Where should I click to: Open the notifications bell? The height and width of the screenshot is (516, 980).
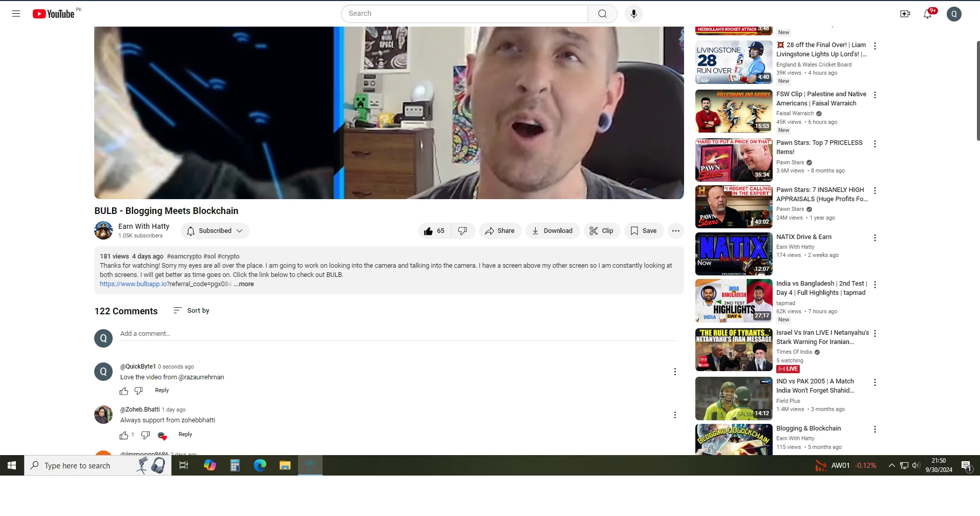click(928, 14)
